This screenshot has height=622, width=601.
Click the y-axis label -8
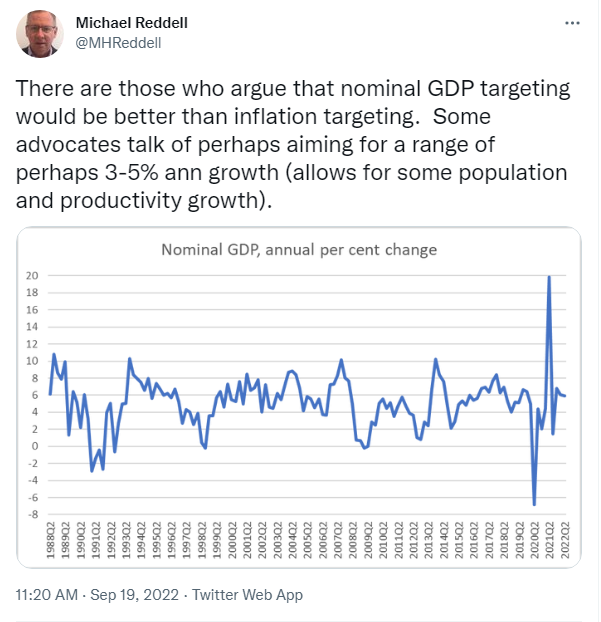tap(33, 514)
